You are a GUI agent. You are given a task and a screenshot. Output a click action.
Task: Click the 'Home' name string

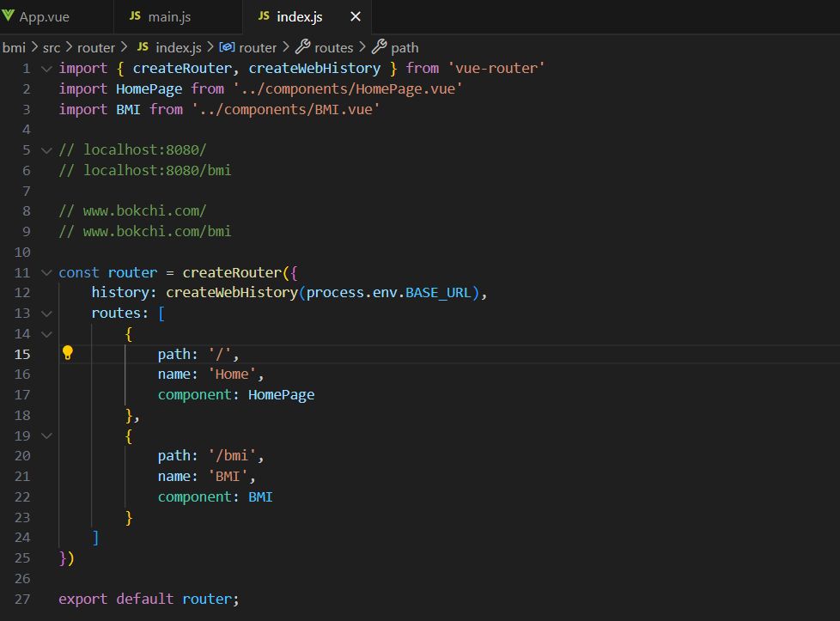(232, 374)
